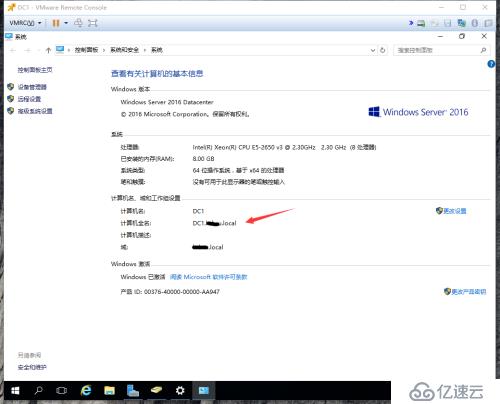Open Settings gear from taskbar
Screen dimensions: 500x404
click(180, 390)
